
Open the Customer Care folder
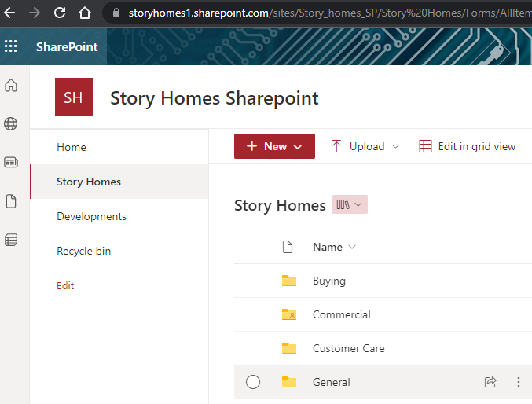click(348, 348)
